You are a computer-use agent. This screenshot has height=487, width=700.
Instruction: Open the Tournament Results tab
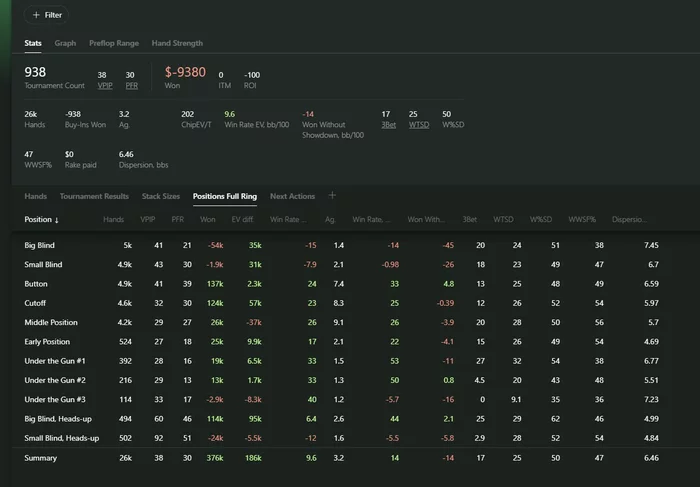tap(94, 196)
